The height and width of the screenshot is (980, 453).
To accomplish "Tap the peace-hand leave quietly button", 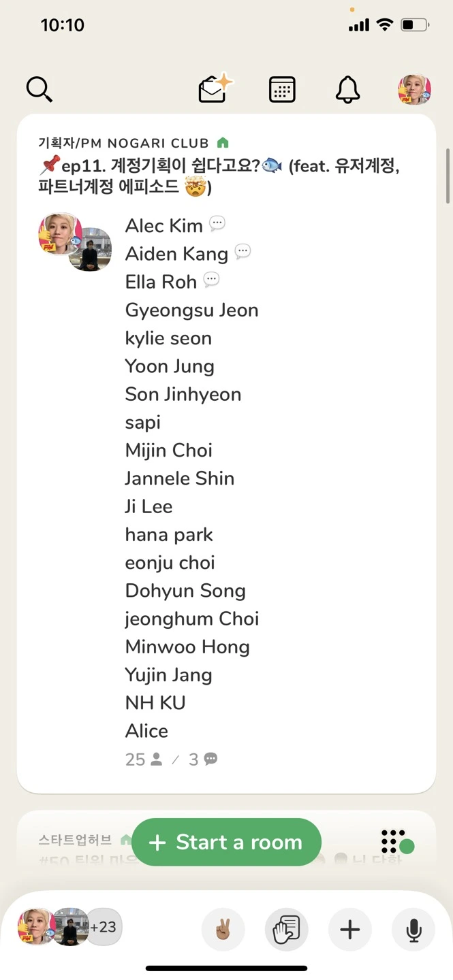I will pyautogui.click(x=223, y=929).
